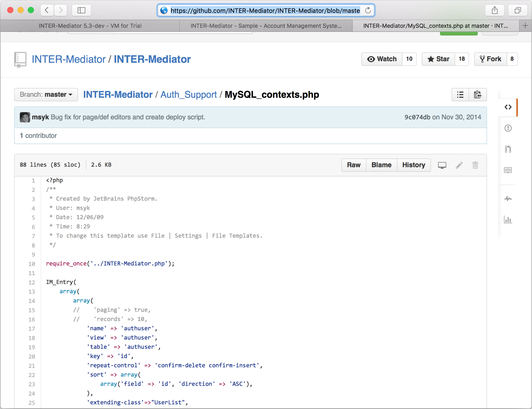Open the commit message Bug fix link
The height and width of the screenshot is (409, 532).
(128, 117)
